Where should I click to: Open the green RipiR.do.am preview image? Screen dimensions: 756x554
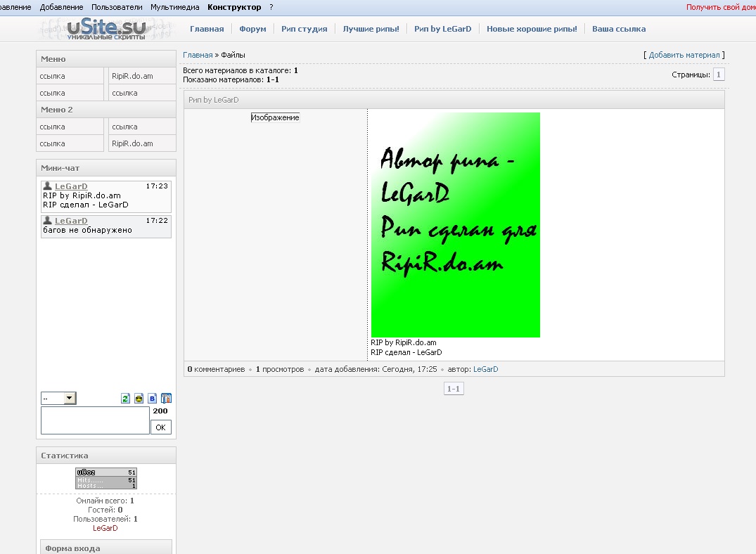pos(455,225)
